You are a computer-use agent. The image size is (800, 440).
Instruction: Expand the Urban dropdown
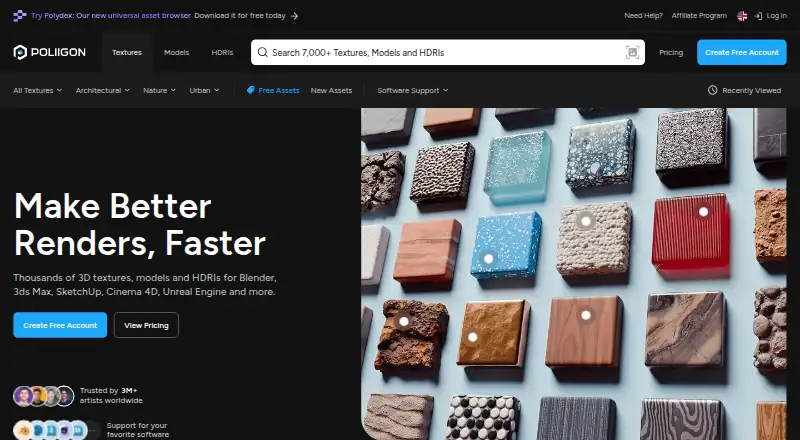(x=204, y=90)
